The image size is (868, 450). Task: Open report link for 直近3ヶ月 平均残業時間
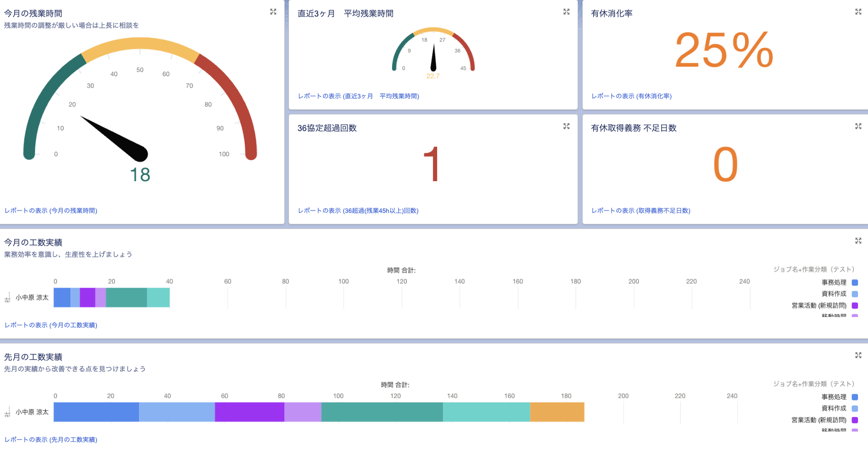click(359, 96)
